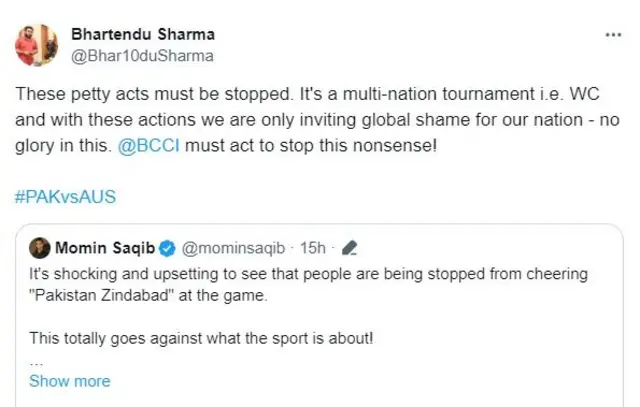Open the tweet's three-dot more options menu
This screenshot has height=407, width=640.
pos(612,34)
